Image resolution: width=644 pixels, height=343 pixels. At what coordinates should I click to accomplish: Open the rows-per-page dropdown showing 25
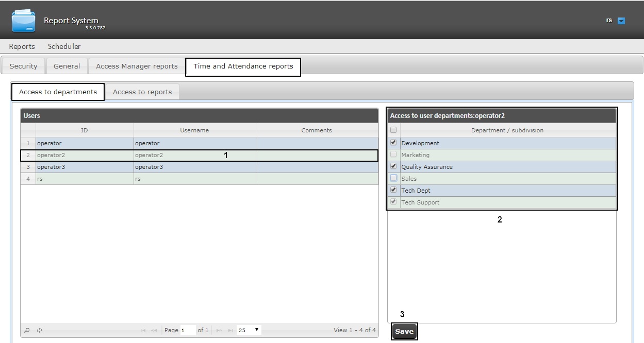(x=249, y=330)
